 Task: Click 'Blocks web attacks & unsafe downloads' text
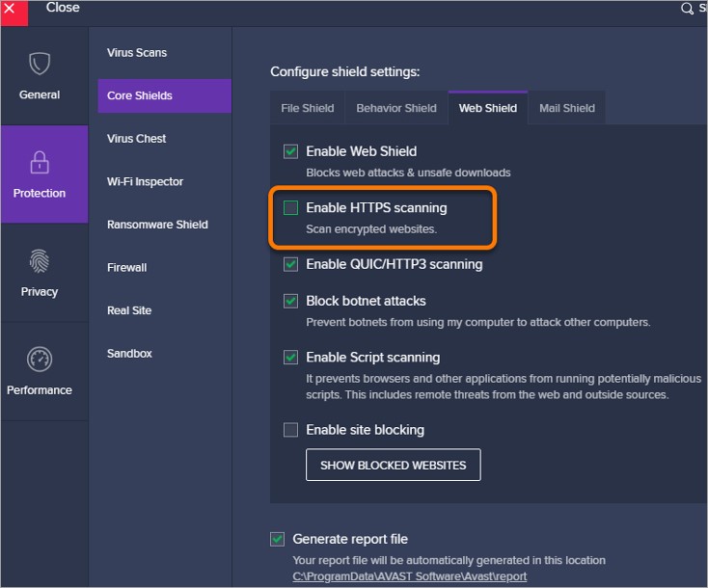pyautogui.click(x=408, y=173)
